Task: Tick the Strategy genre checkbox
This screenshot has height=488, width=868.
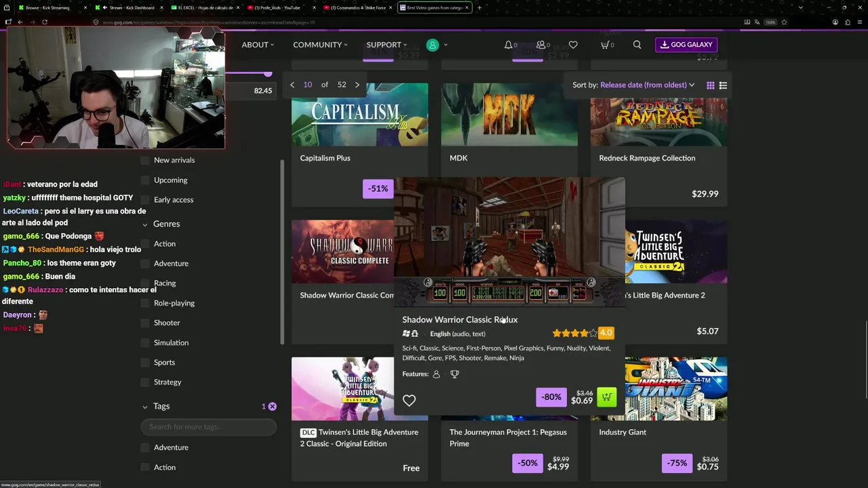Action: pyautogui.click(x=144, y=382)
